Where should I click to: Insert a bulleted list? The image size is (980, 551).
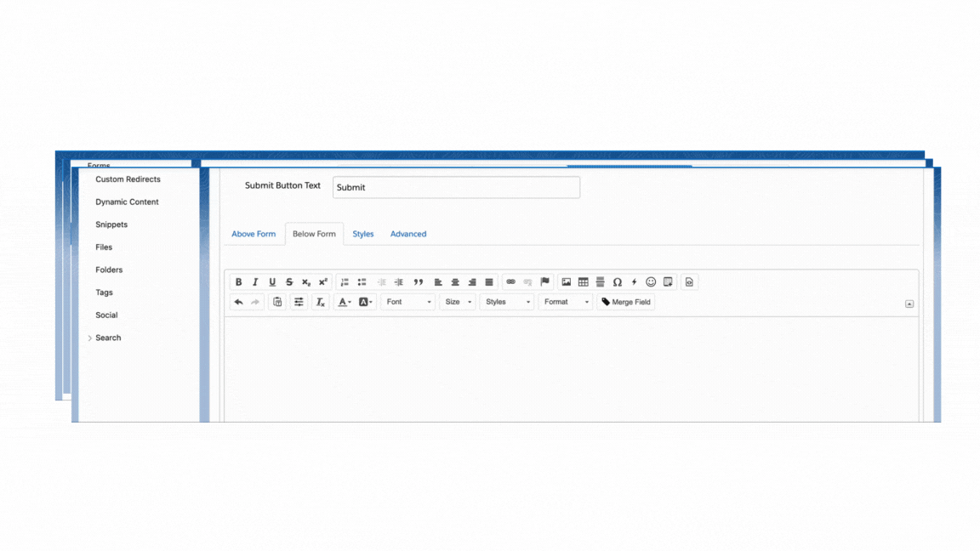click(361, 281)
